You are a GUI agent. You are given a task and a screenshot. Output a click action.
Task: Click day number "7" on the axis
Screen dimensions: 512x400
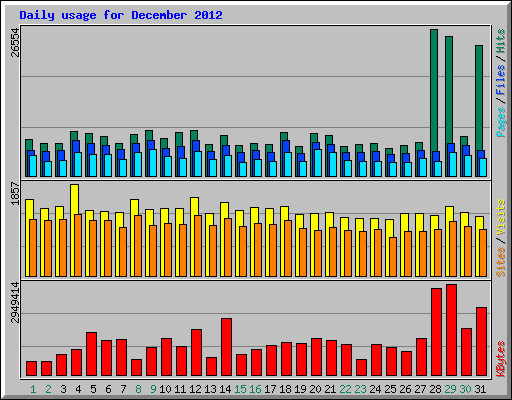[123, 389]
